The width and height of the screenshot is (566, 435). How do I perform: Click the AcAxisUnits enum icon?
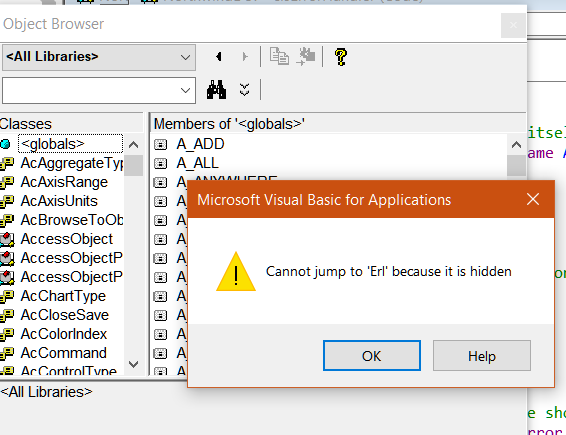[x=6, y=201]
